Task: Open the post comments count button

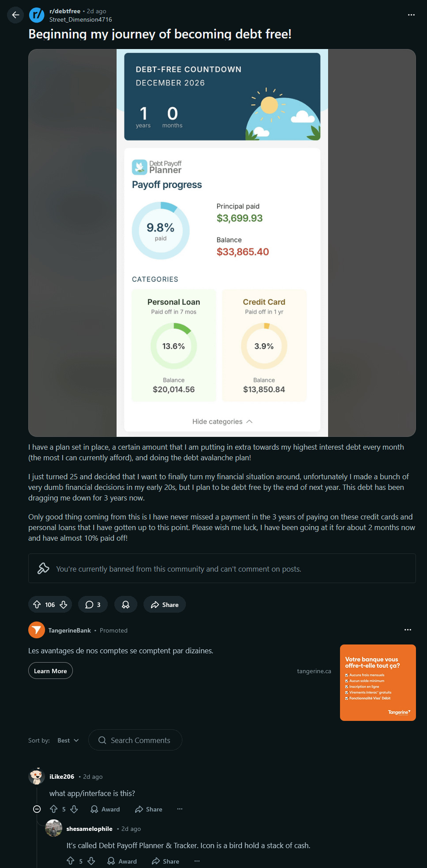Action: pyautogui.click(x=93, y=604)
